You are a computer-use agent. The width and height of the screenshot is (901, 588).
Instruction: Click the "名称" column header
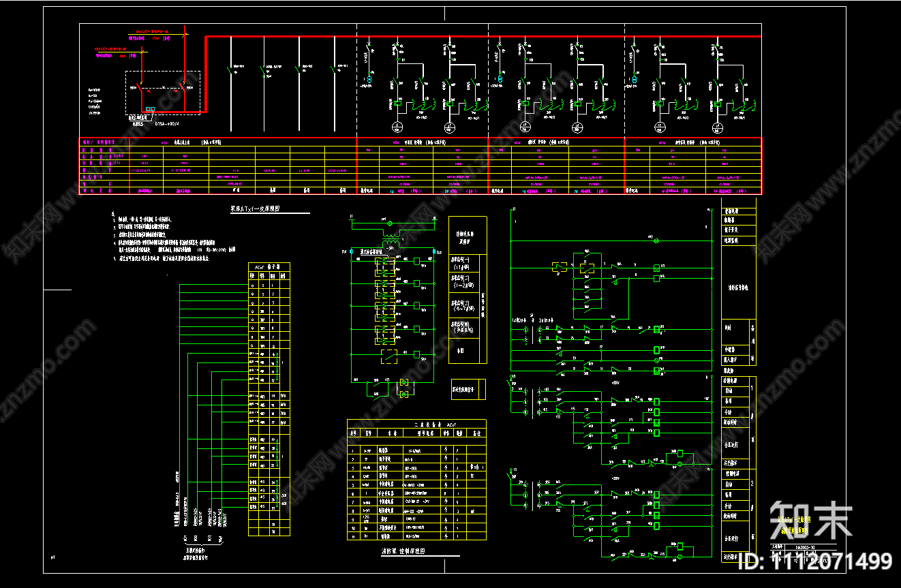click(393, 432)
